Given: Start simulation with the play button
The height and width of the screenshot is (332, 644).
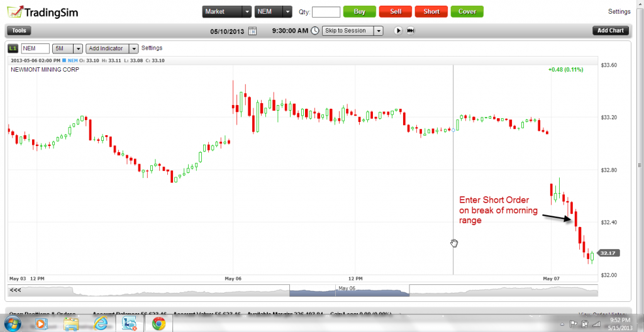Looking at the screenshot, I should 398,31.
